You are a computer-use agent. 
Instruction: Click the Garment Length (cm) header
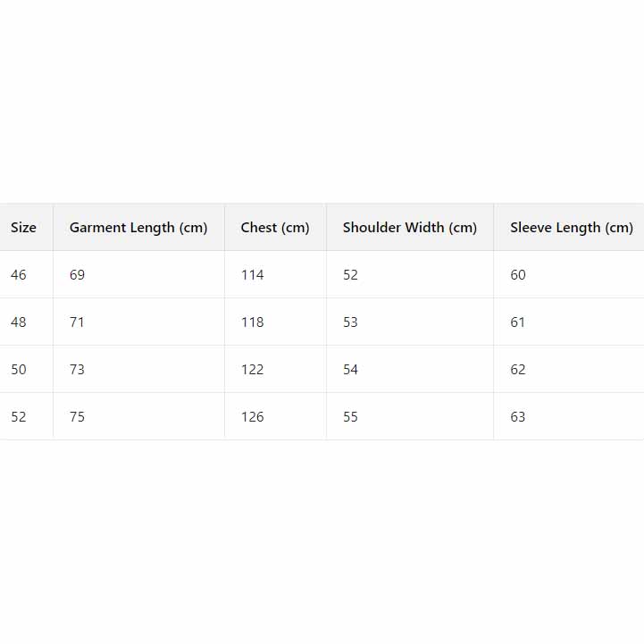138,228
